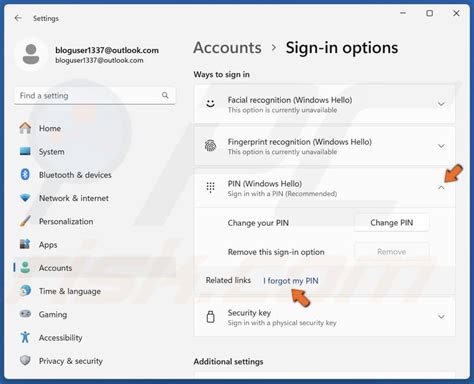This screenshot has height=384, width=474.
Task: Click the Accounts person icon
Action: tap(25, 267)
